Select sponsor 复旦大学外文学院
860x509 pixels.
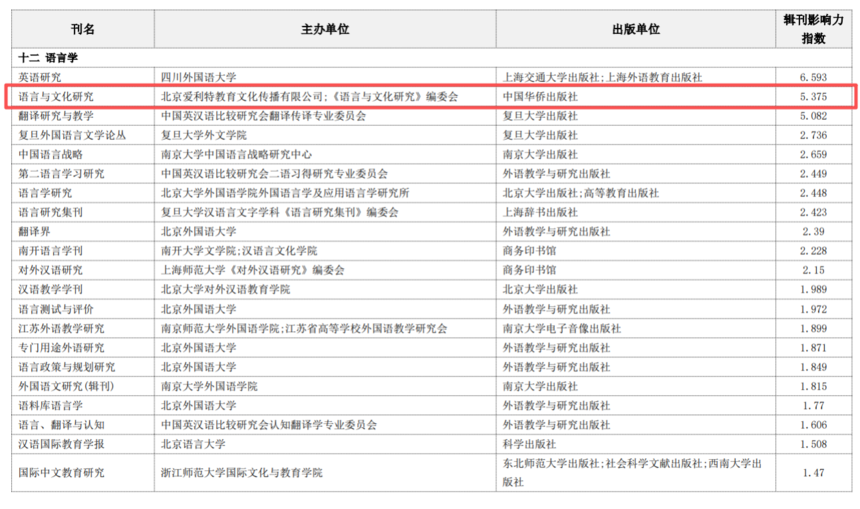(x=203, y=135)
